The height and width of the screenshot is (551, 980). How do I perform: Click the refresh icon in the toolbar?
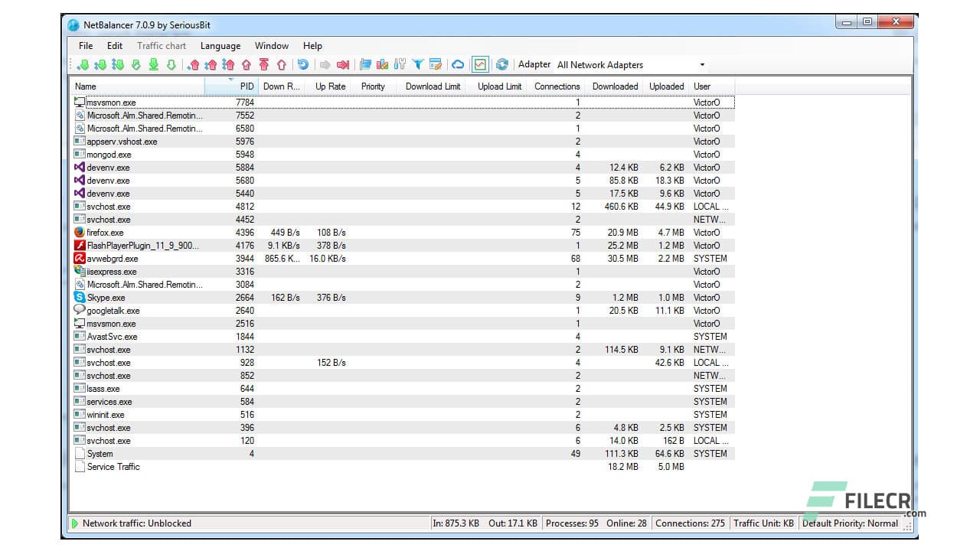pos(501,64)
